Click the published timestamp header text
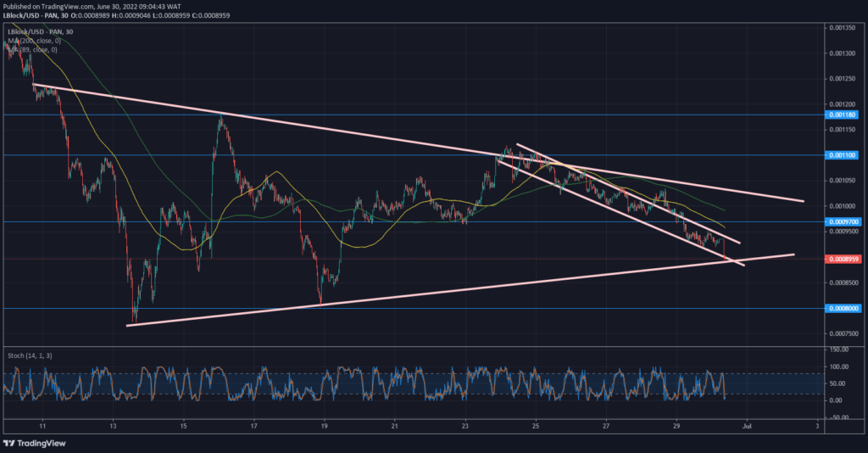Viewport: 868px width, 453px height. point(92,7)
